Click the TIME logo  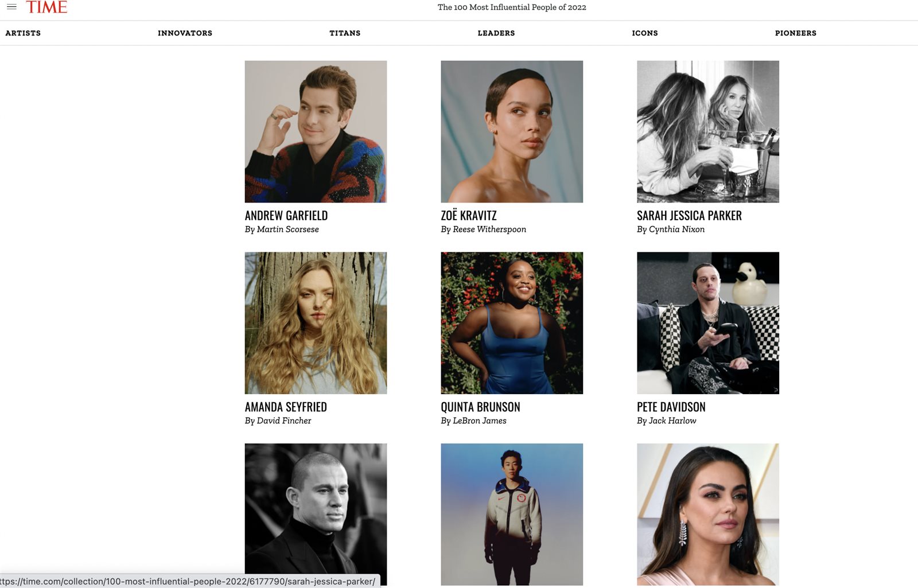click(x=46, y=7)
